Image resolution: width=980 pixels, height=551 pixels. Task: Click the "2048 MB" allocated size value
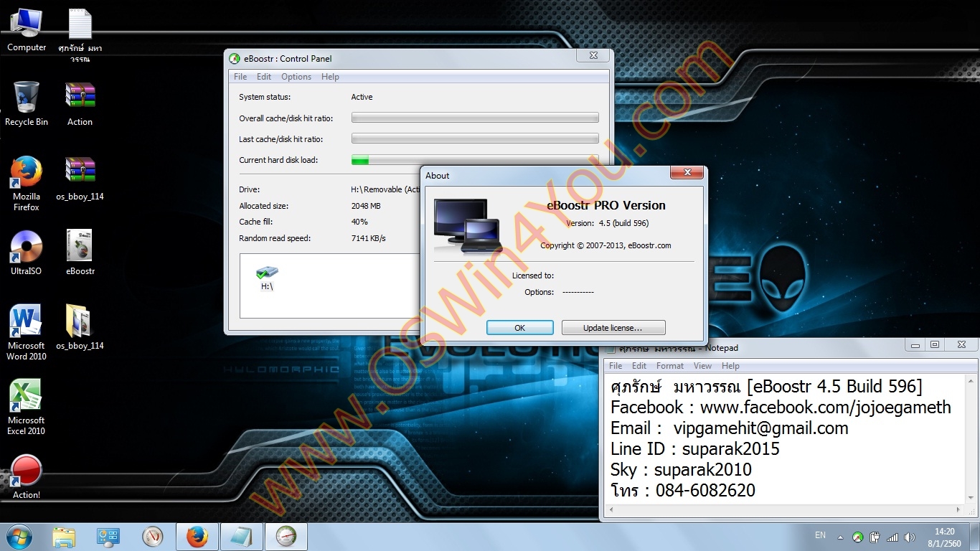pos(366,206)
